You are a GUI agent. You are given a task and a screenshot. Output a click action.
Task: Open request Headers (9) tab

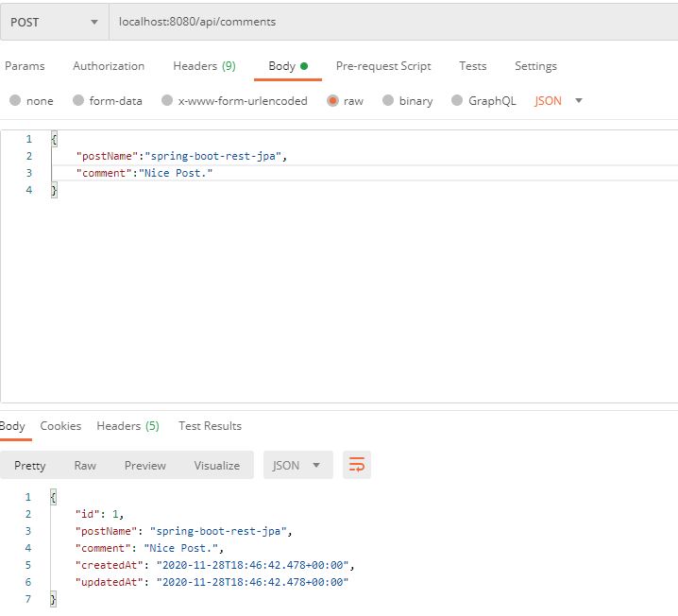tap(204, 66)
